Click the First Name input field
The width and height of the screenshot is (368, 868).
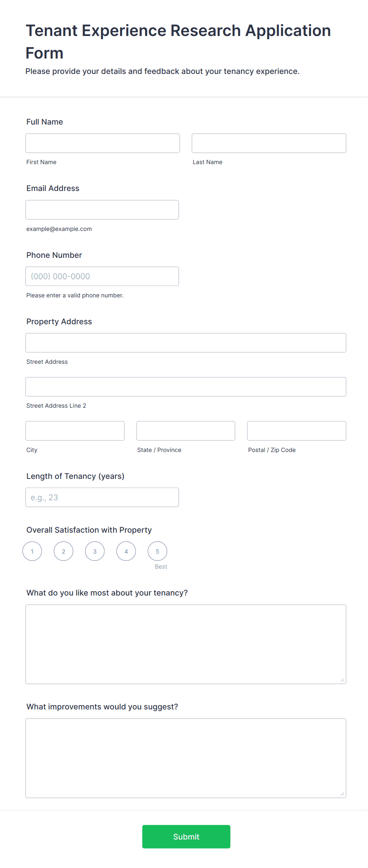click(102, 143)
